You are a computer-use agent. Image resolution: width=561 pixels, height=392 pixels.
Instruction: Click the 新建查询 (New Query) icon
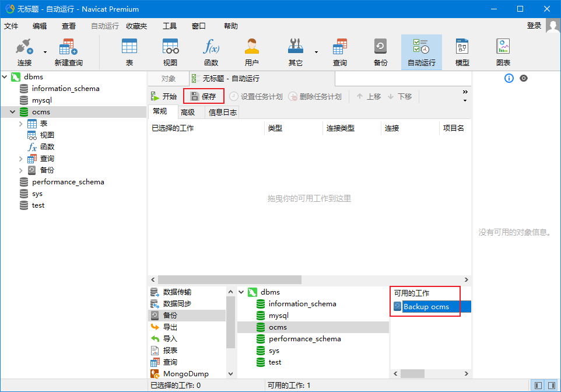(68, 52)
